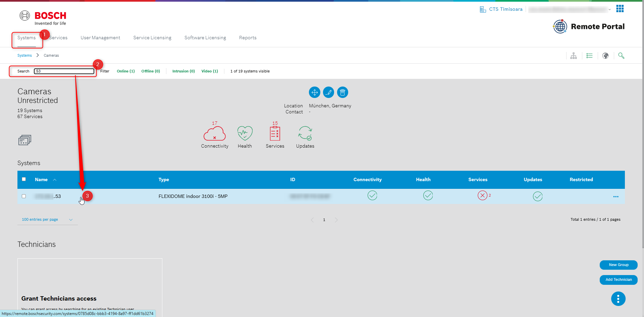
Task: Toggle the Online (1) filter
Action: [x=125, y=71]
